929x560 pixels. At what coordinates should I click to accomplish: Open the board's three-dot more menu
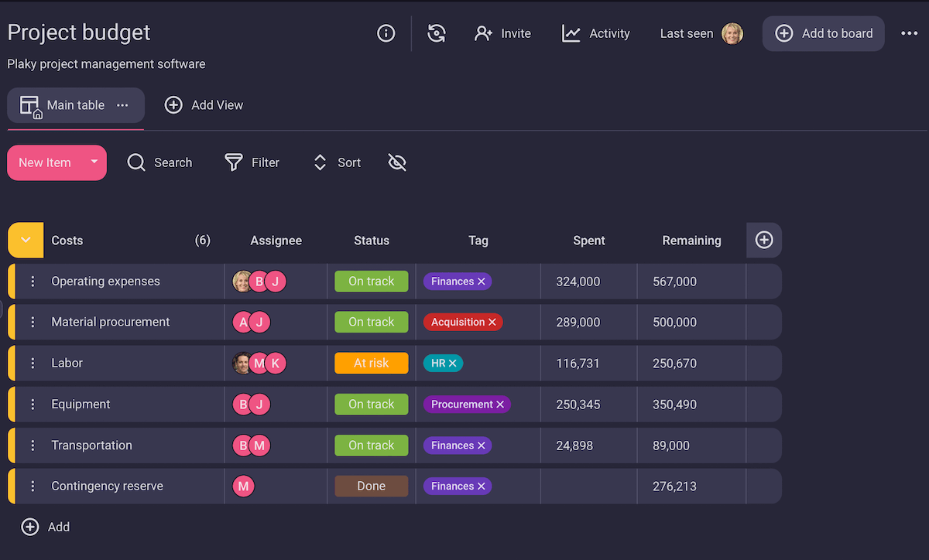click(909, 33)
